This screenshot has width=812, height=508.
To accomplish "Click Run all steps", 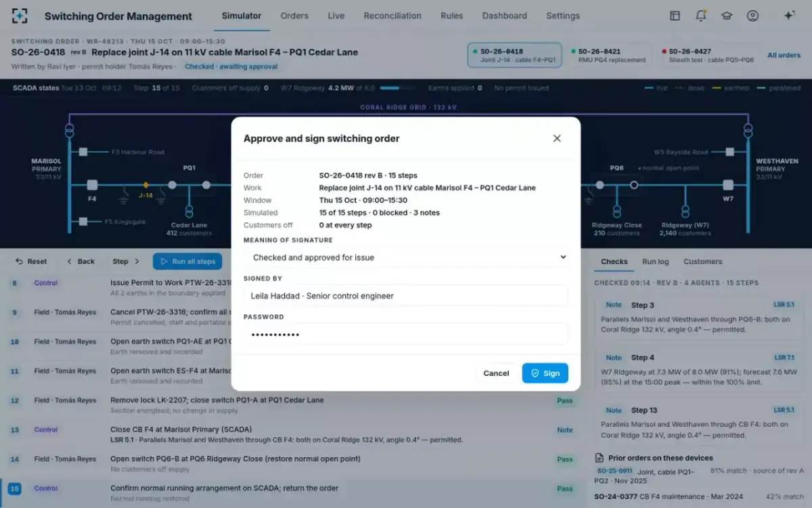I will (188, 261).
